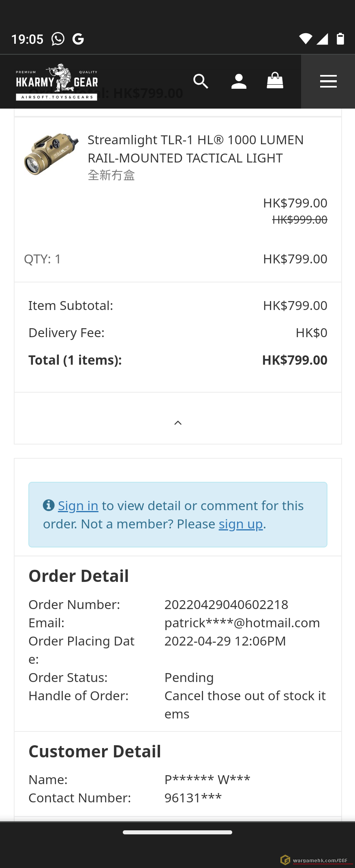355x868 pixels.
Task: Tap the Streamlight TLR-1 HL product title
Action: [x=195, y=149]
